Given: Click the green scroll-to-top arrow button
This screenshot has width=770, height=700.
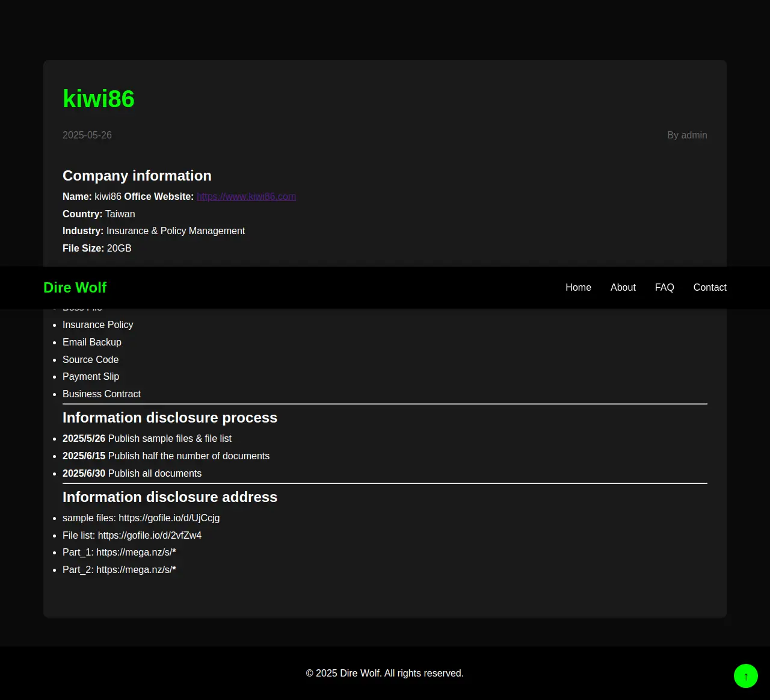Looking at the screenshot, I should pos(745,676).
